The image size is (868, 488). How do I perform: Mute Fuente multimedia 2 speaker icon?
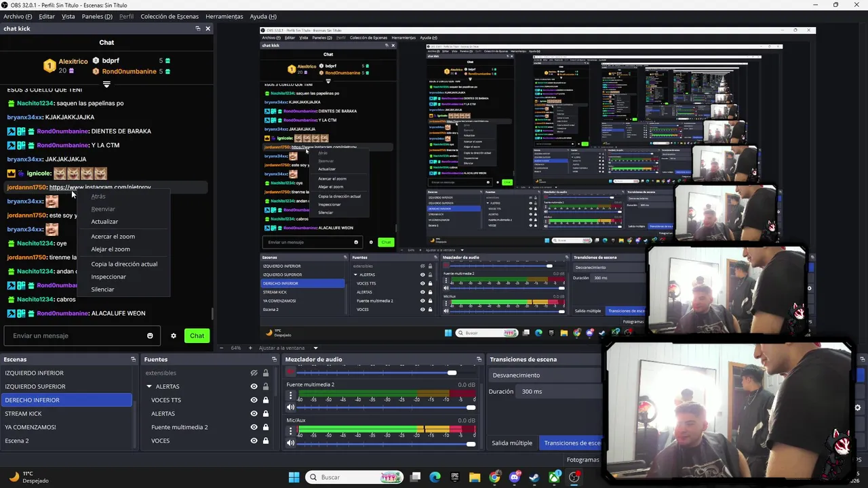click(291, 407)
